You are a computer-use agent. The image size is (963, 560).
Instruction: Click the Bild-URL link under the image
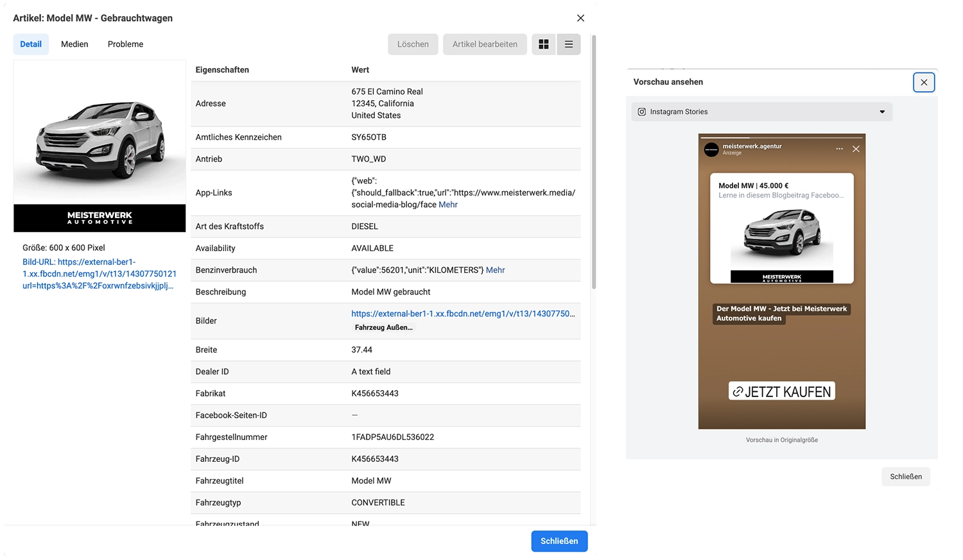[x=99, y=274]
